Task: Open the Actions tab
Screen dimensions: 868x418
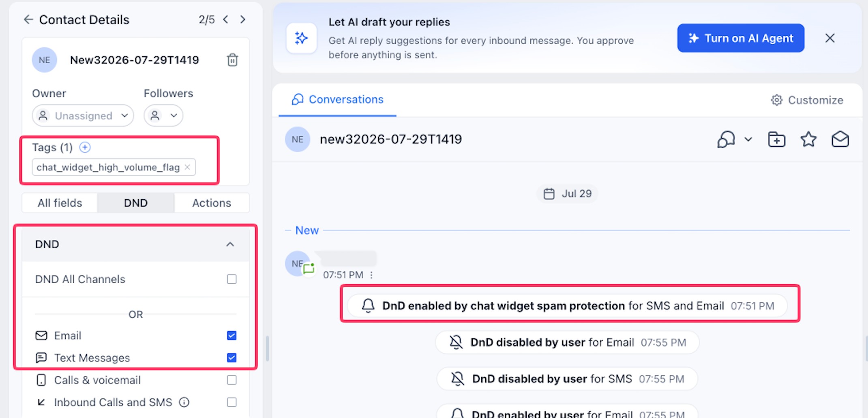Action: [212, 203]
